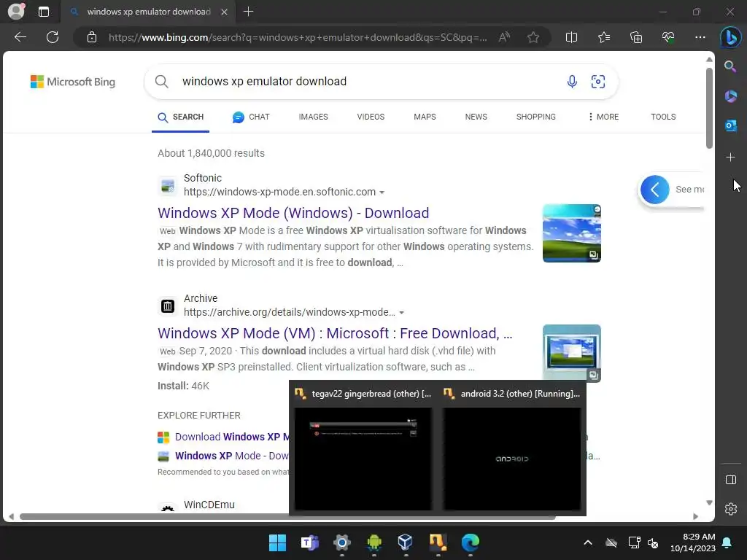Click the vertical page scrollbar

click(709, 109)
